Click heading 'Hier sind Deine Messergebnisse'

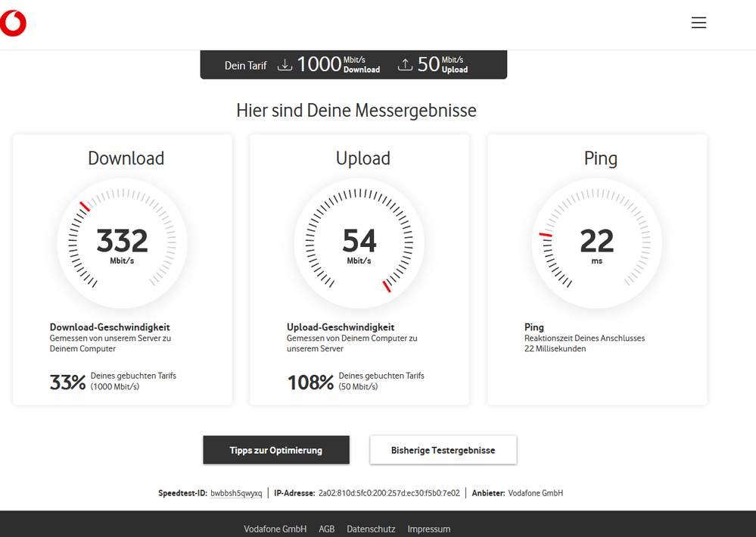(x=356, y=111)
